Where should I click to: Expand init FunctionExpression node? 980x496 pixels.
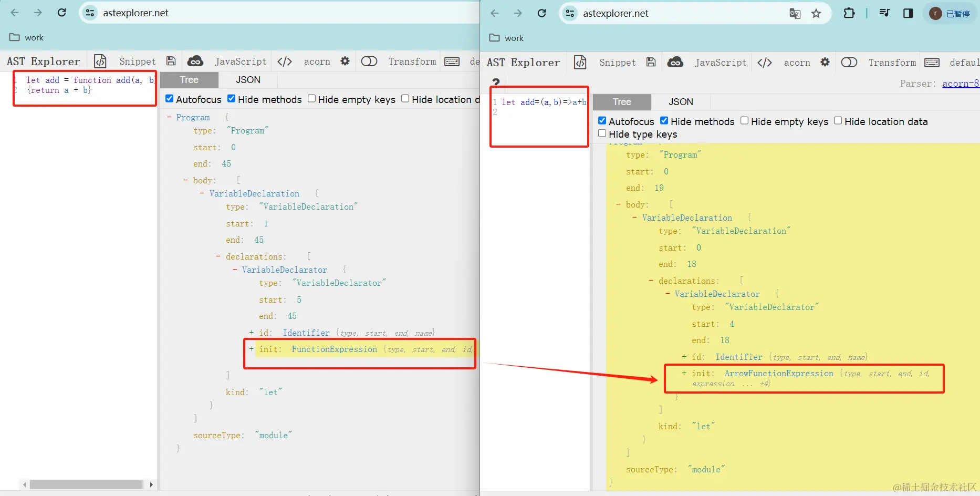pyautogui.click(x=251, y=349)
